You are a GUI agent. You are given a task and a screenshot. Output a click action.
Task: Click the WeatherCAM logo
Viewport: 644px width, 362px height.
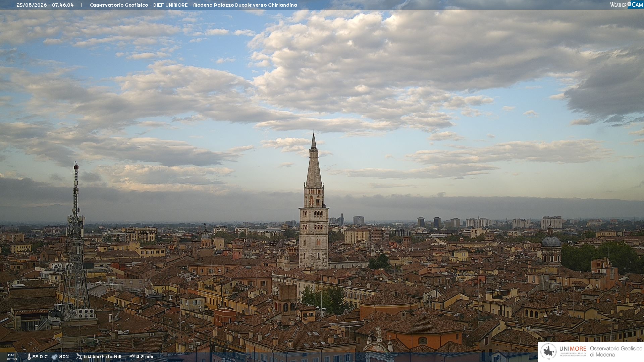626,4
